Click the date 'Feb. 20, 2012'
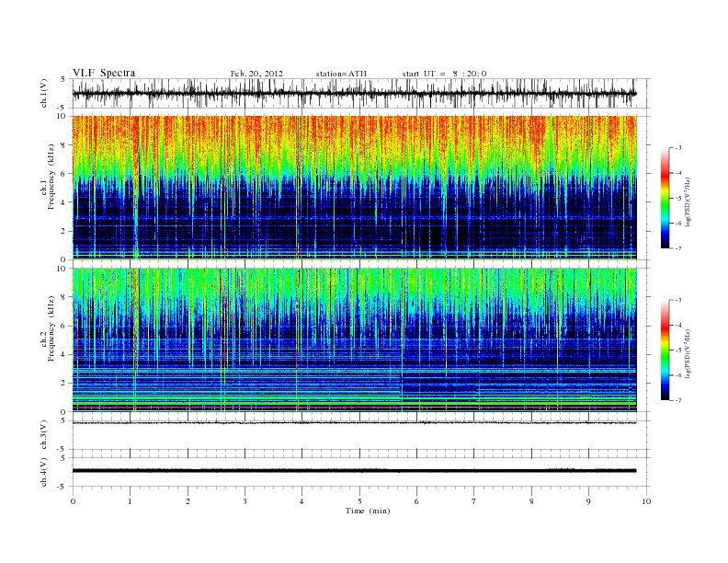 coord(256,74)
